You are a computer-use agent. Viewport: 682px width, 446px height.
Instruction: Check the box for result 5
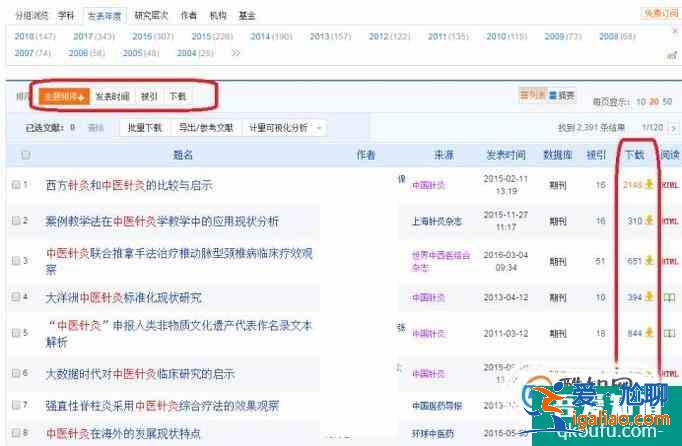(16, 333)
